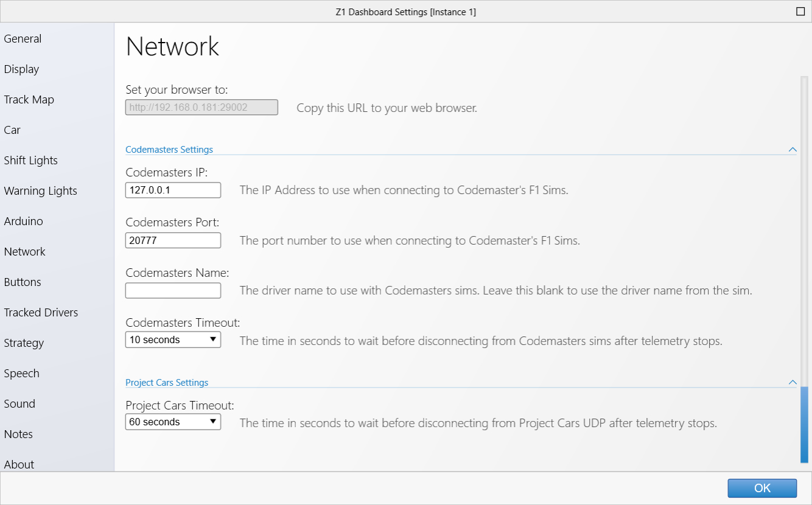The width and height of the screenshot is (812, 505).
Task: Click the empty Codemasters Name field
Action: point(173,291)
